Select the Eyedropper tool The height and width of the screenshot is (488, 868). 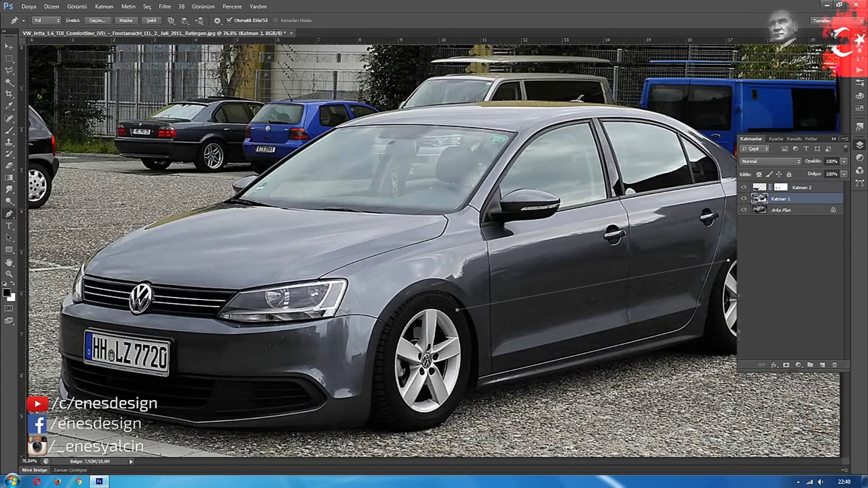click(x=9, y=106)
